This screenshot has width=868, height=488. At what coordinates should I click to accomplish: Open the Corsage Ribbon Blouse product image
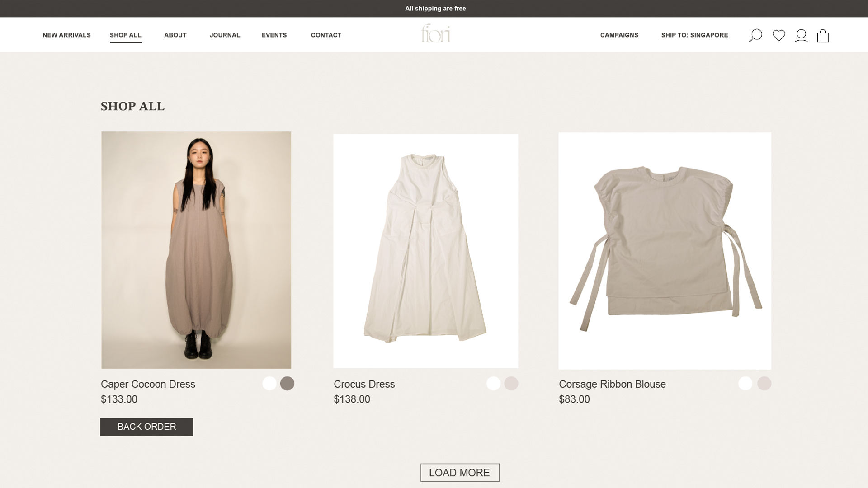(x=665, y=251)
